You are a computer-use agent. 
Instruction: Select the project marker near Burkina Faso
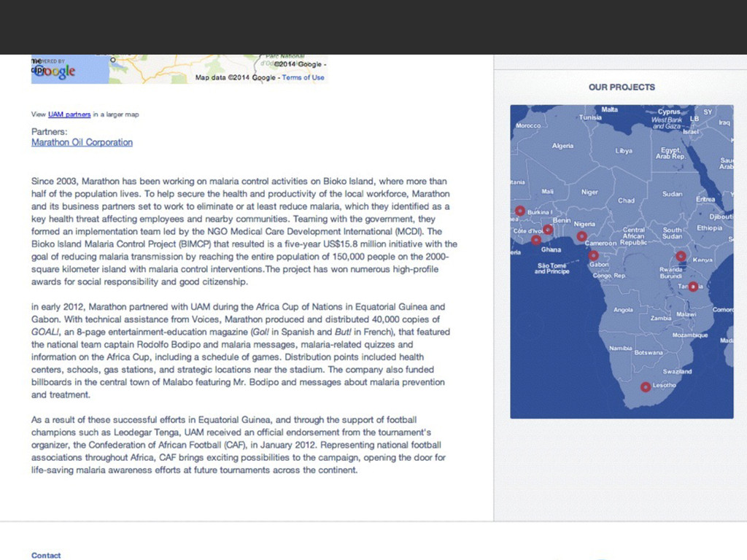tap(520, 211)
